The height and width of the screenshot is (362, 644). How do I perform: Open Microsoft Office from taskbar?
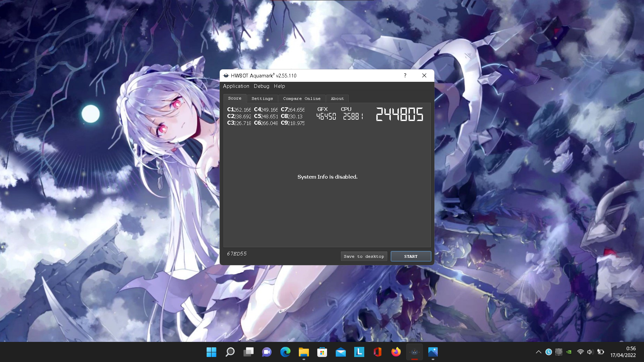click(x=378, y=352)
